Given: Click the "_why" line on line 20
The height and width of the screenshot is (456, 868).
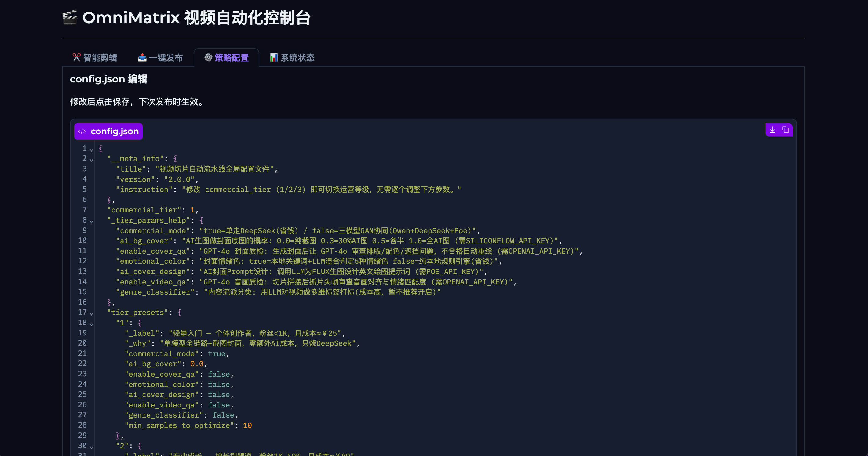Looking at the screenshot, I should click(242, 343).
